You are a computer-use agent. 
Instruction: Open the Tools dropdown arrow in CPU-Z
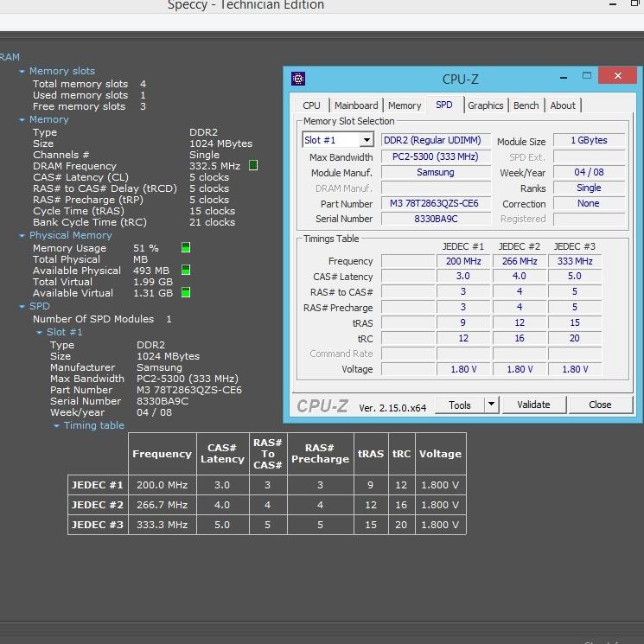point(492,405)
